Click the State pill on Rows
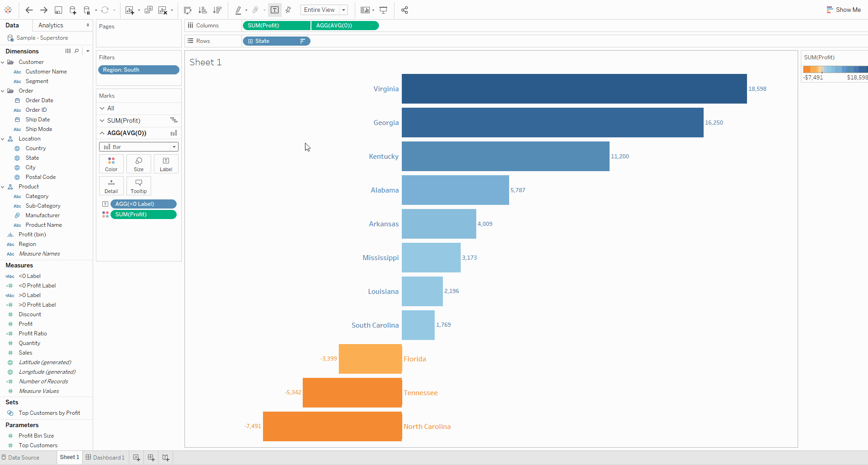This screenshot has height=465, width=868. (x=276, y=41)
